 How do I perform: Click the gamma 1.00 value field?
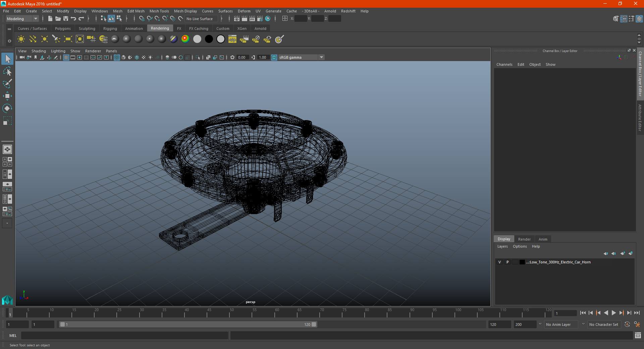point(263,57)
